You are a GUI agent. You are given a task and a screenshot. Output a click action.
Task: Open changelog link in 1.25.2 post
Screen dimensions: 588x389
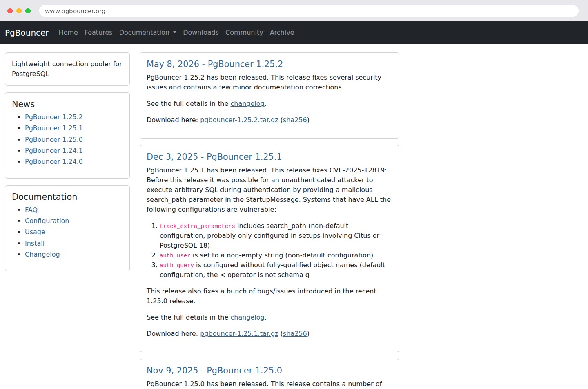[x=247, y=104]
